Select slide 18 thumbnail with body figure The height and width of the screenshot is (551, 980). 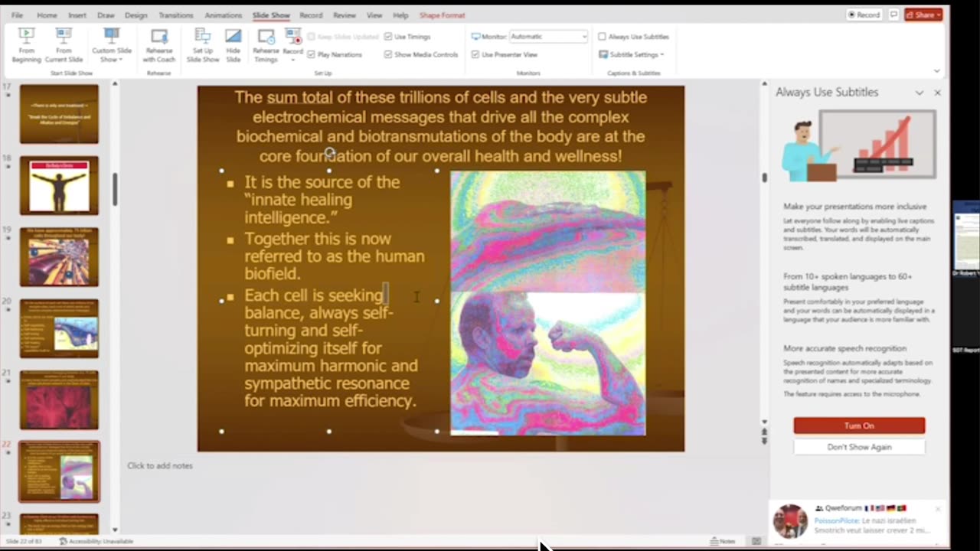[59, 185]
